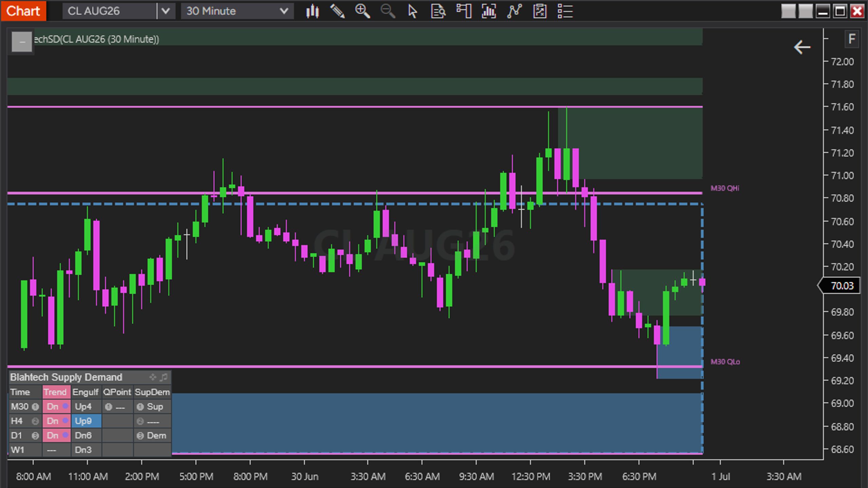Click the Chart tab label
Image resolution: width=868 pixels, height=488 pixels.
point(23,11)
